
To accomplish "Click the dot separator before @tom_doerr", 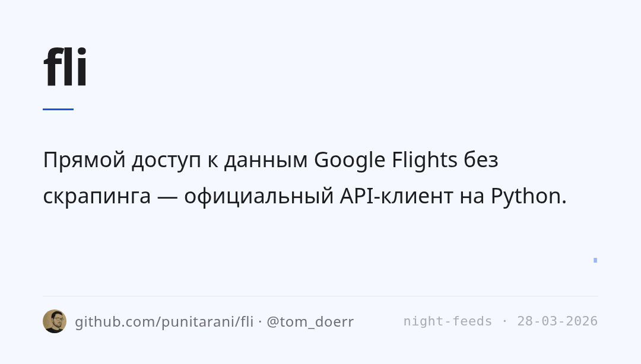I will tap(260, 322).
